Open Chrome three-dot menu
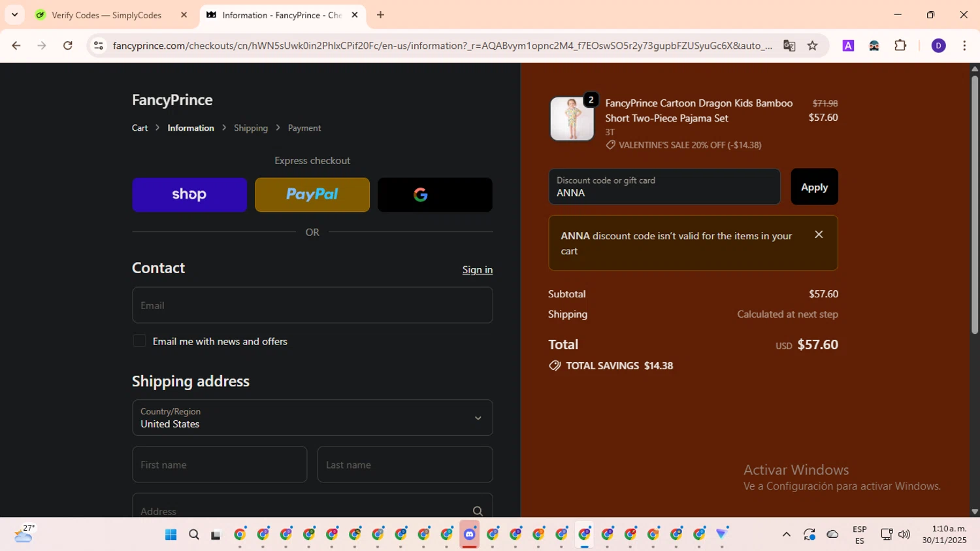 click(x=964, y=46)
